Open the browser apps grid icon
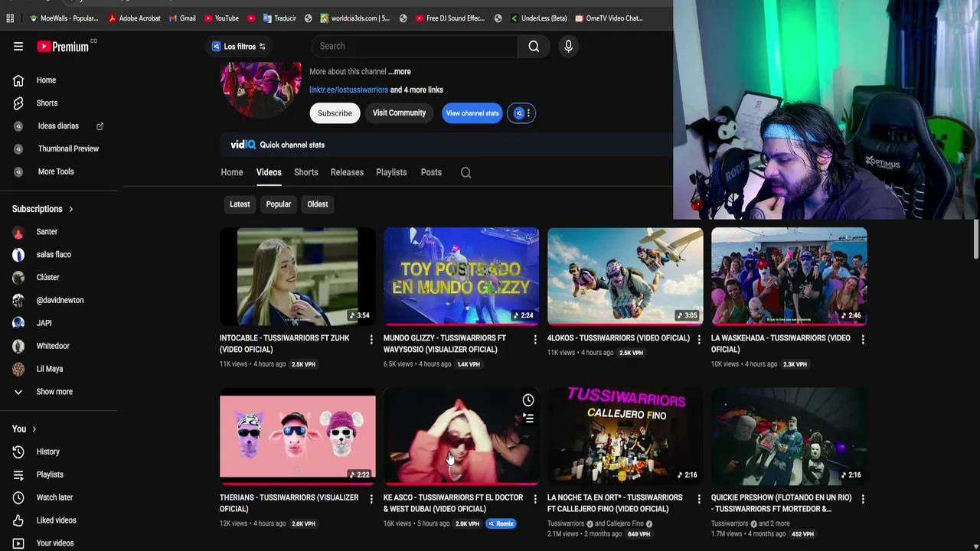This screenshot has height=551, width=980. pyautogui.click(x=11, y=18)
